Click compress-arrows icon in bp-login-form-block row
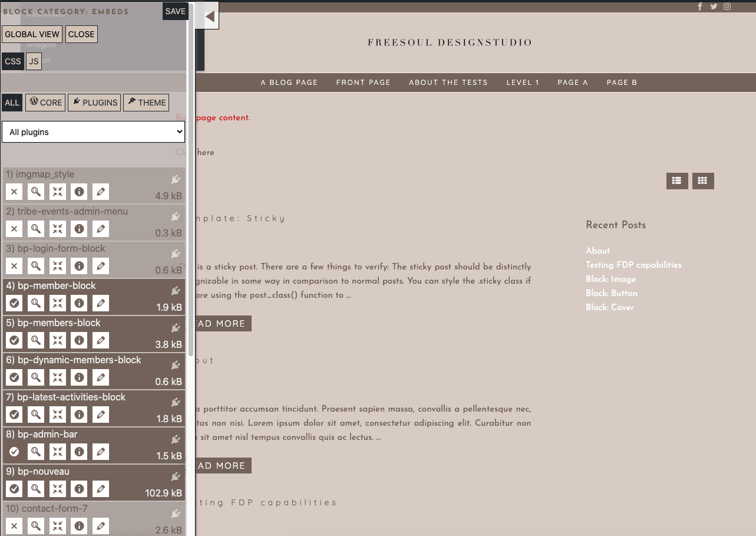 click(58, 266)
